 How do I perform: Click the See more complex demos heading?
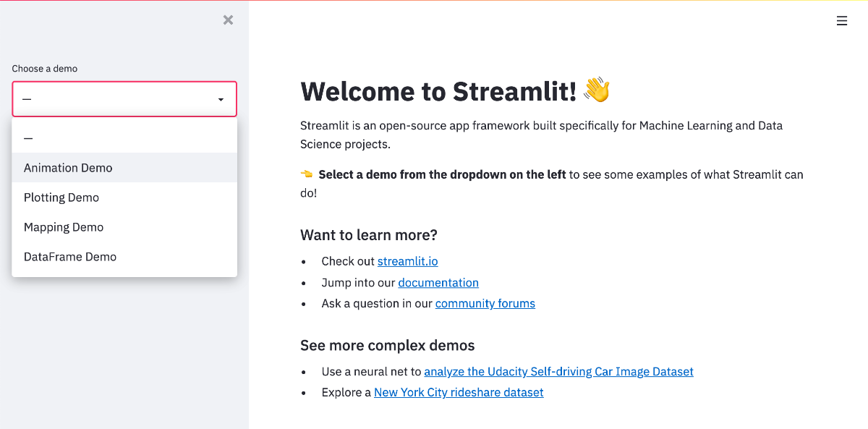[x=387, y=345]
